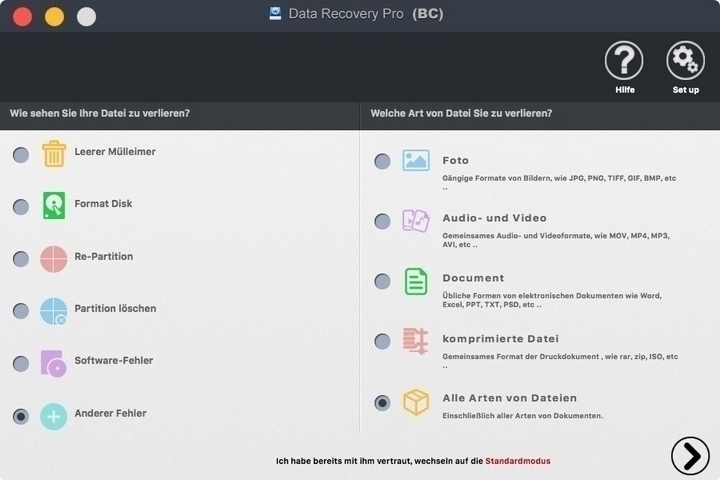This screenshot has height=480, width=720.
Task: Click the Leerer Mülleimer label text
Action: 115,152
